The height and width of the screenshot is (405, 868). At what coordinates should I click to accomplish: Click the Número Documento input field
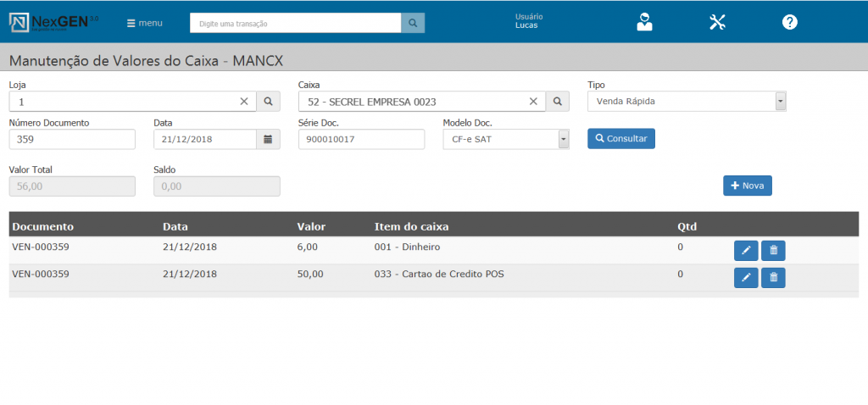[x=72, y=139]
